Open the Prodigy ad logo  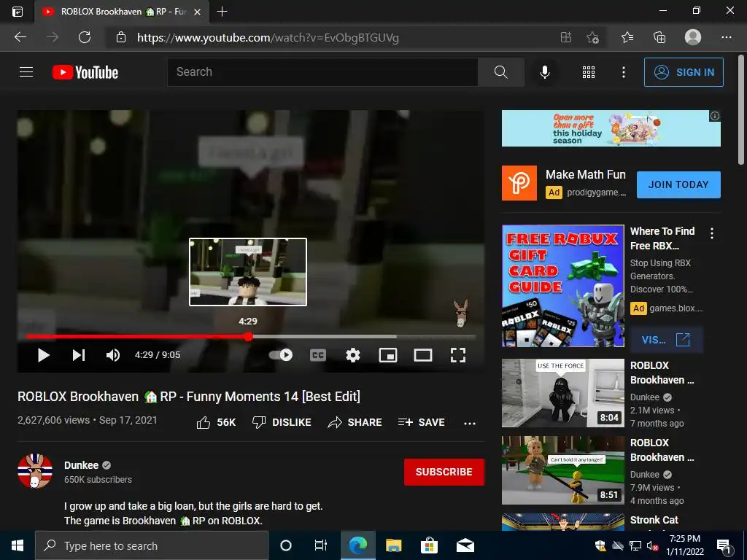519,183
